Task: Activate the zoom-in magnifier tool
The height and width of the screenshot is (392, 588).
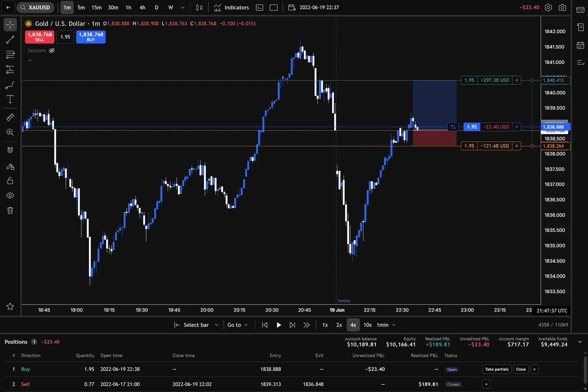Action: tap(10, 132)
